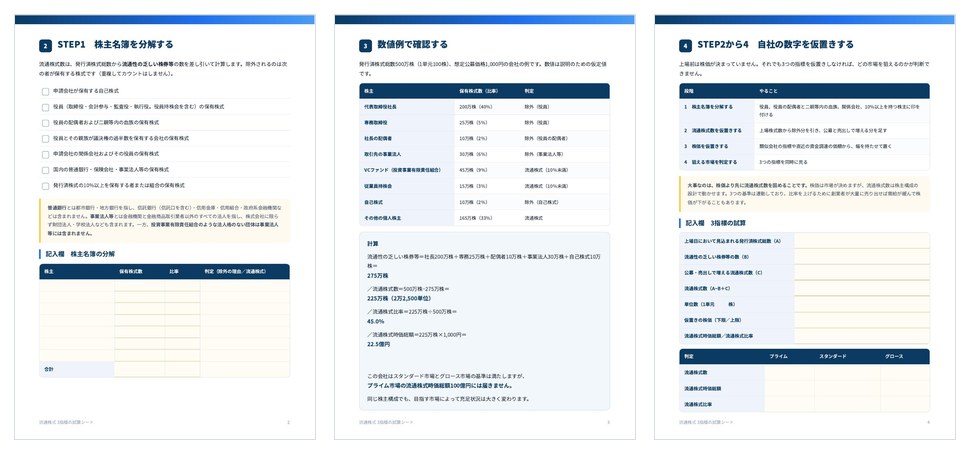Check 申請会社の関係会社およびその役員 checkbox
Screen dimensions: 970x454
(x=45, y=154)
